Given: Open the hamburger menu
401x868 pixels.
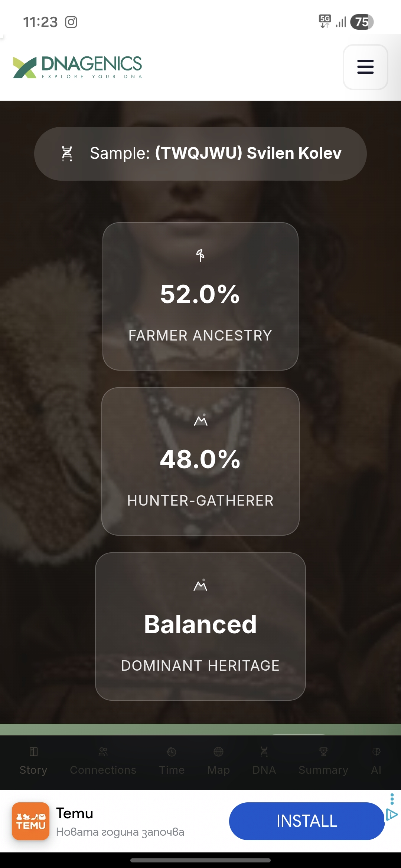Looking at the screenshot, I should tap(365, 67).
